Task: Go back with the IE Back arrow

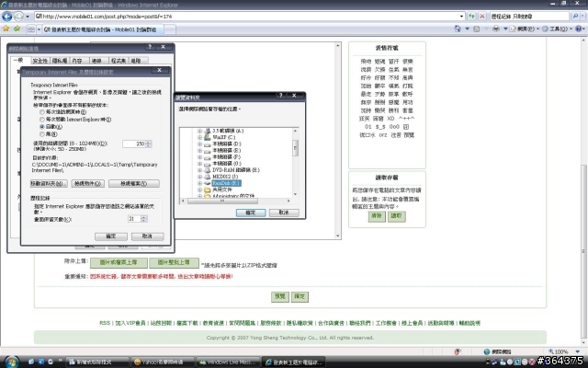Action: [x=6, y=17]
